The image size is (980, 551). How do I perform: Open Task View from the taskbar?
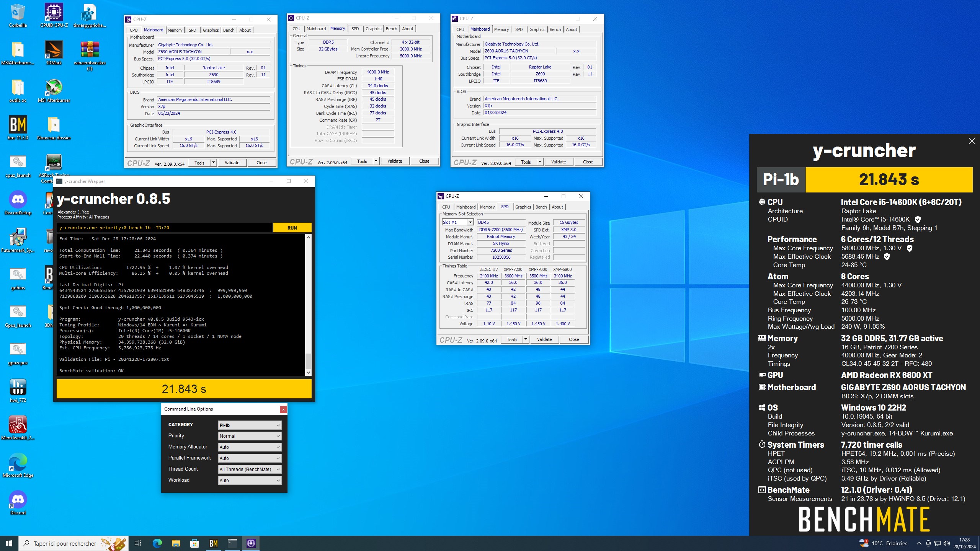[x=138, y=543]
